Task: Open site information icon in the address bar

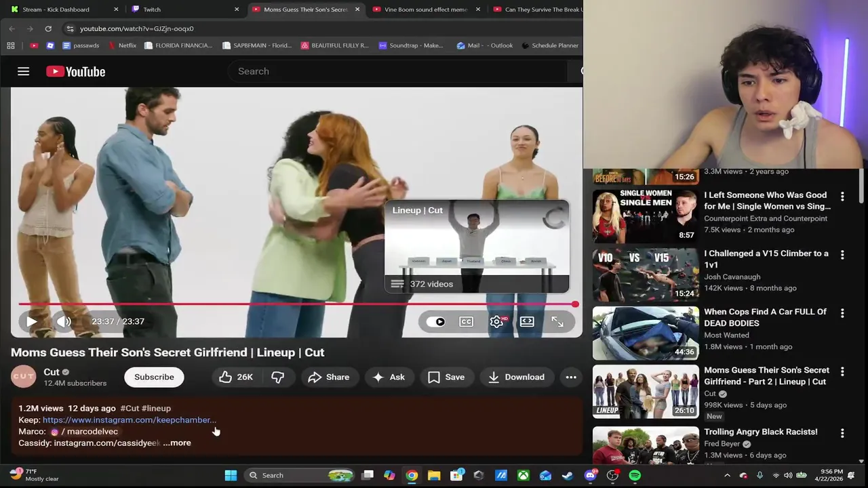Action: pyautogui.click(x=70, y=28)
